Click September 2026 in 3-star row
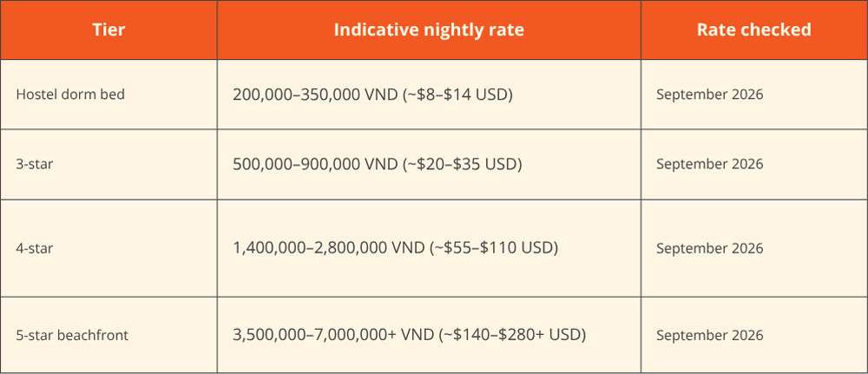 click(x=710, y=164)
